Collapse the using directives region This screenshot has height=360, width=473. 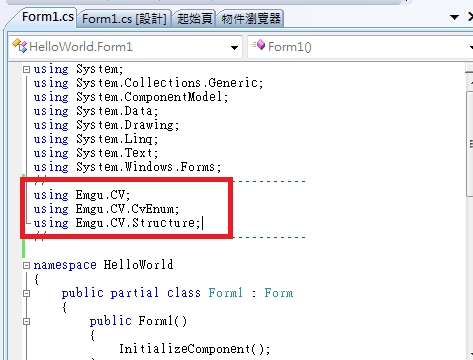click(26, 69)
